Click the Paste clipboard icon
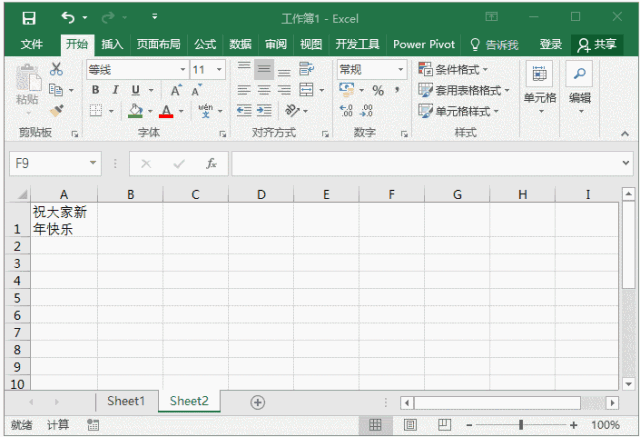The height and width of the screenshot is (437, 640). click(28, 78)
